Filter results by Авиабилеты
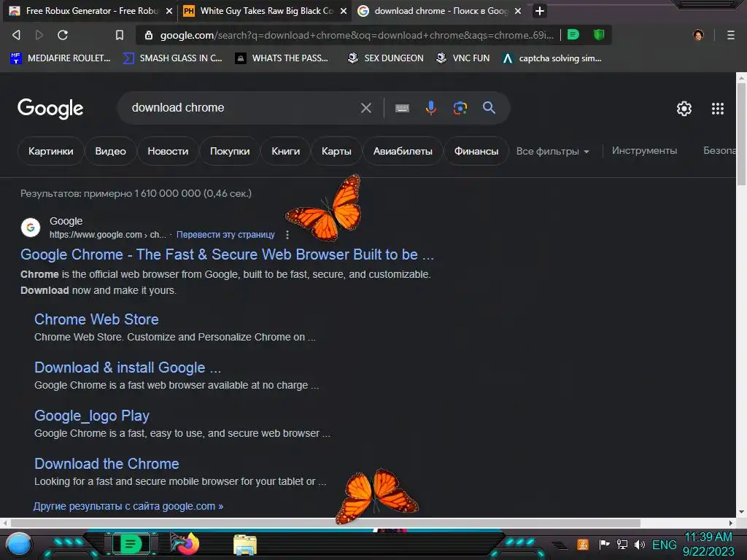 coord(403,151)
